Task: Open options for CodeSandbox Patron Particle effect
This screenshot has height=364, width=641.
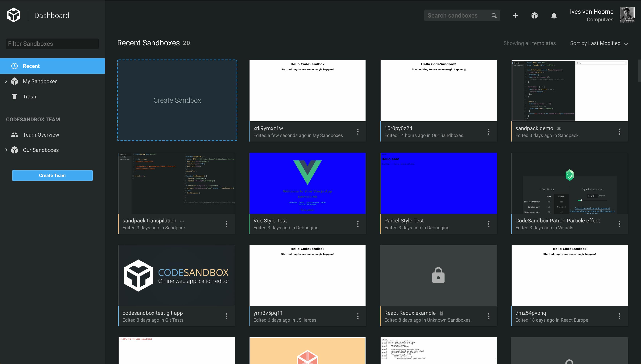Action: 619,224
